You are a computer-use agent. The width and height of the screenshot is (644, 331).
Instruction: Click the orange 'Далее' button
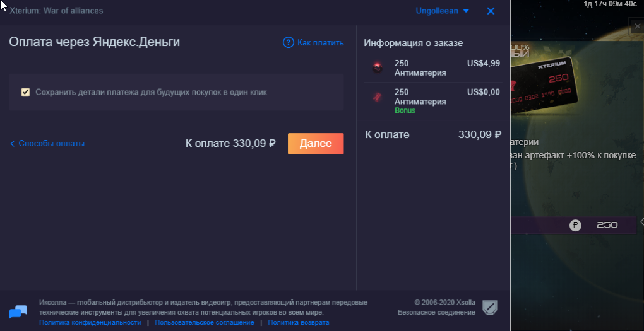(316, 144)
